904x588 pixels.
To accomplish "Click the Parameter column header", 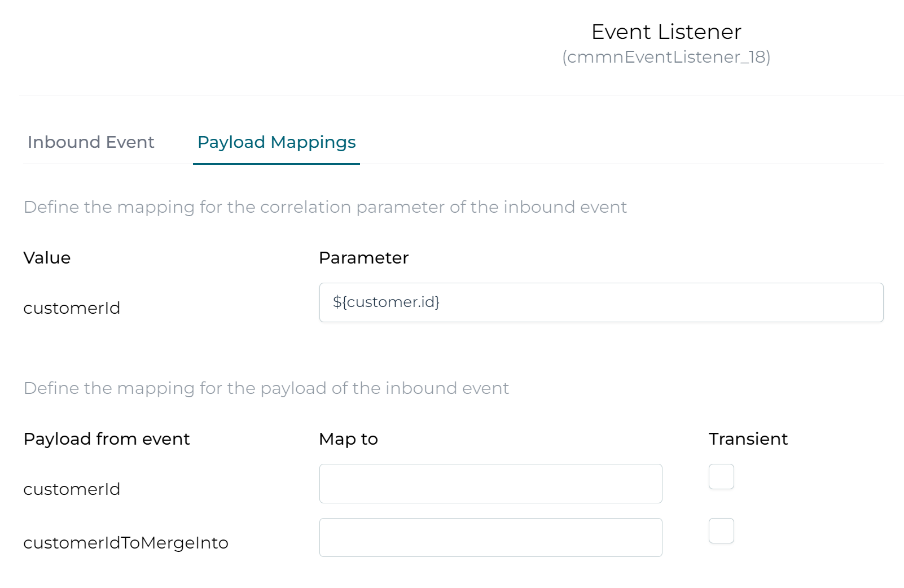I will click(x=363, y=258).
